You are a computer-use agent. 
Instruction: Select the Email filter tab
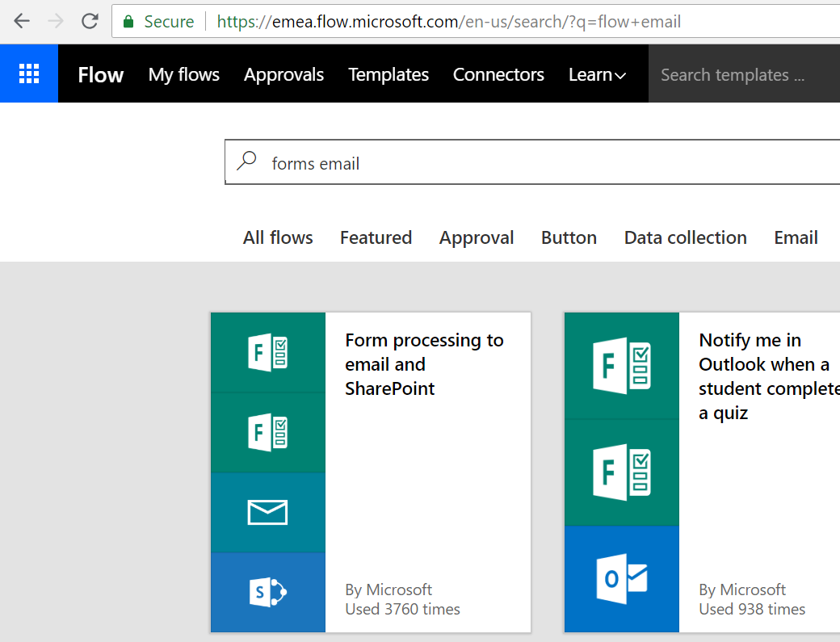point(796,237)
